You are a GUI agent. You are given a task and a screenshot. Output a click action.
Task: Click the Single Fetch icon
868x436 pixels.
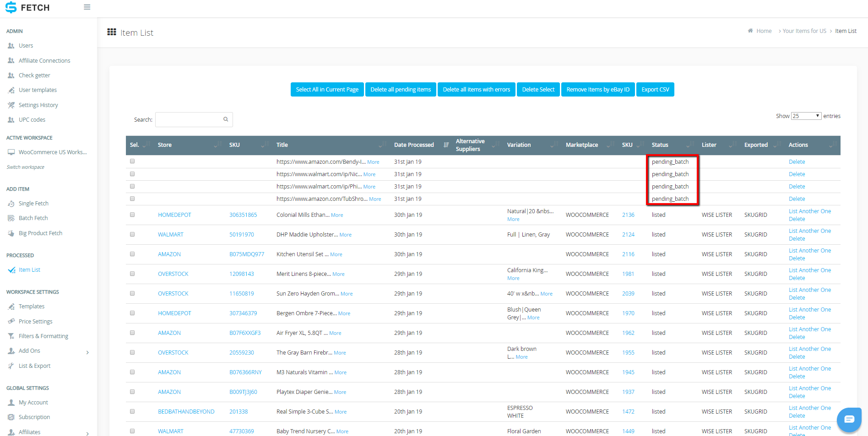click(x=11, y=204)
